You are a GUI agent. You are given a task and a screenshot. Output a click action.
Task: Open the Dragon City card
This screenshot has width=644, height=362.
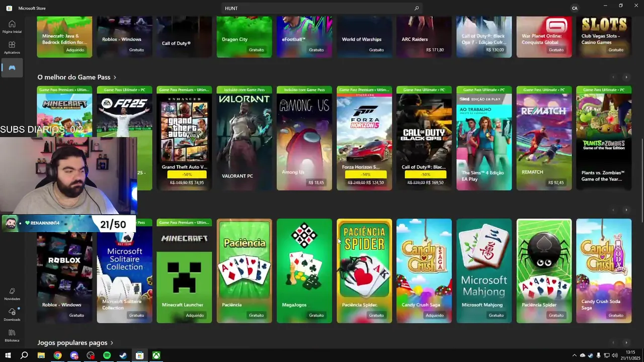(x=244, y=37)
